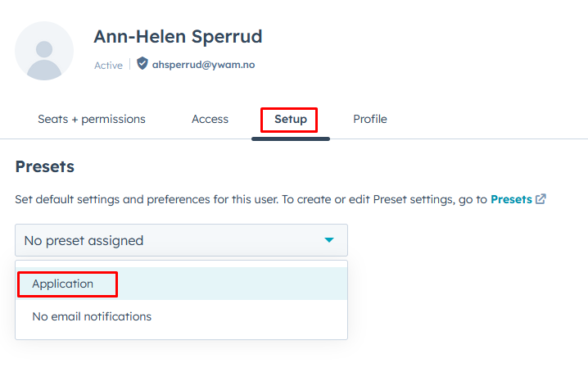Choose the Application preset option
This screenshot has width=588, height=377.
pyautogui.click(x=63, y=284)
